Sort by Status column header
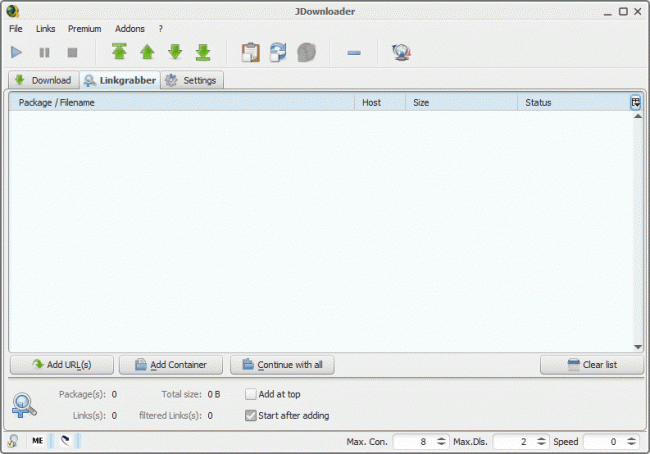650x454 pixels. (573, 102)
